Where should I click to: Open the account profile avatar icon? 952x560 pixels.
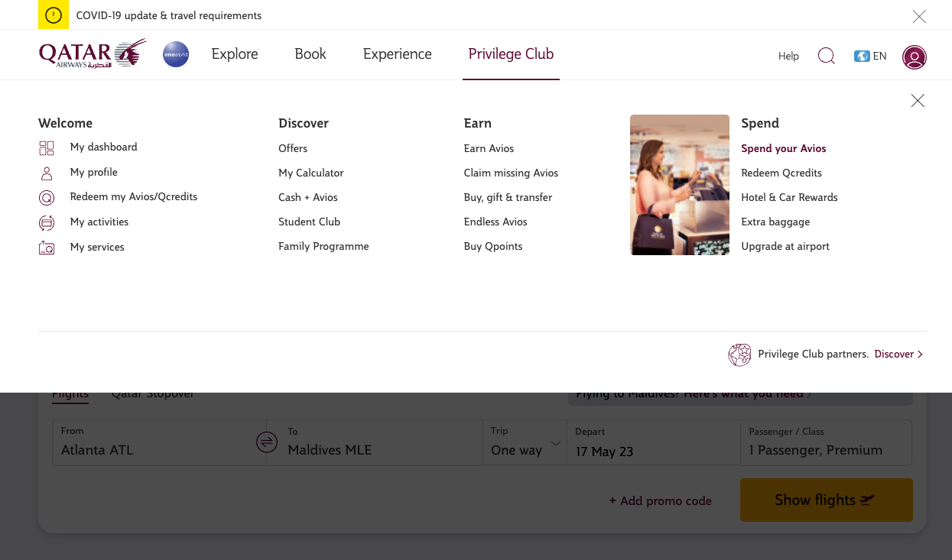[x=915, y=57]
